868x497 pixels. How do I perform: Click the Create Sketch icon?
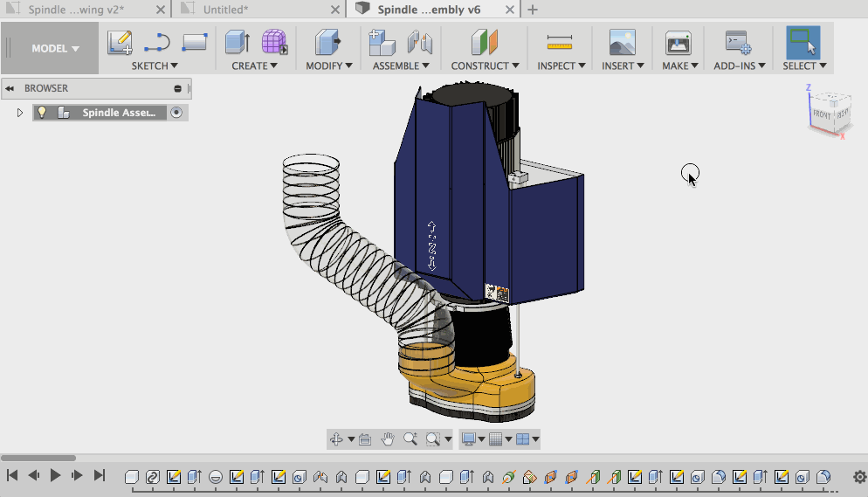pyautogui.click(x=119, y=43)
